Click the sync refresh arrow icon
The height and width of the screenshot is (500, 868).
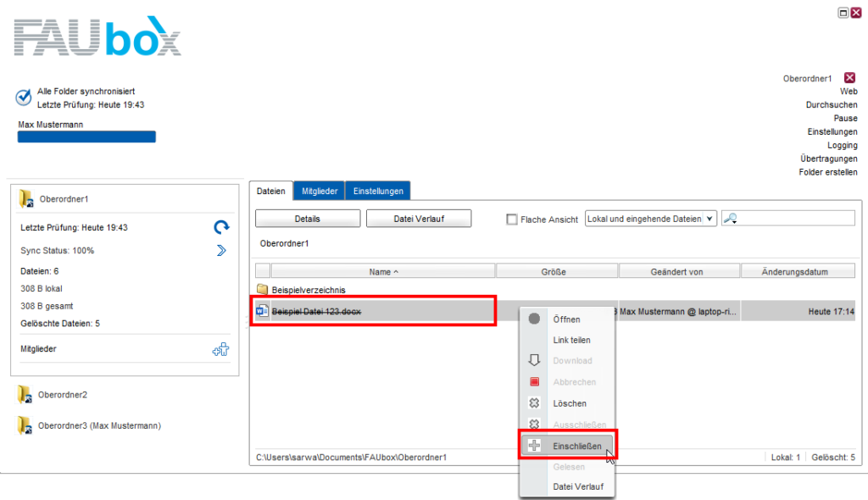click(x=221, y=227)
